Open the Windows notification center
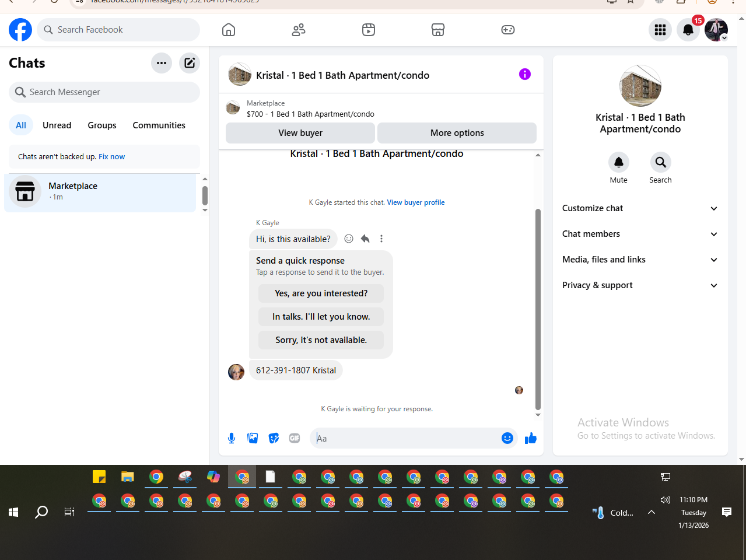 [x=727, y=512]
